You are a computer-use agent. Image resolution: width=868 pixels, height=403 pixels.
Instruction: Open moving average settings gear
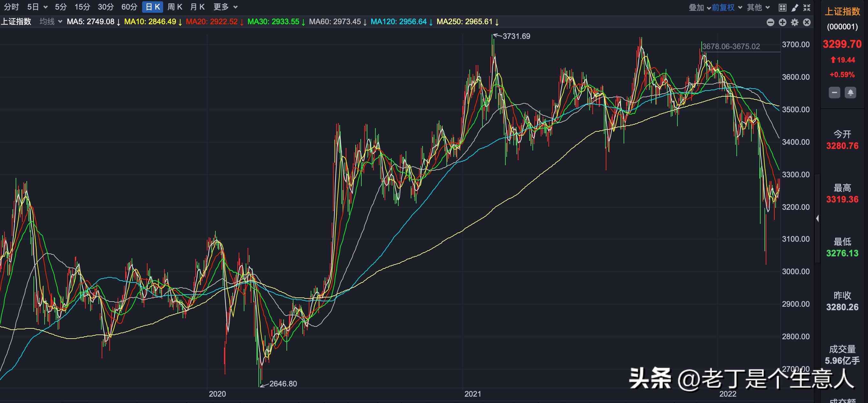(794, 22)
